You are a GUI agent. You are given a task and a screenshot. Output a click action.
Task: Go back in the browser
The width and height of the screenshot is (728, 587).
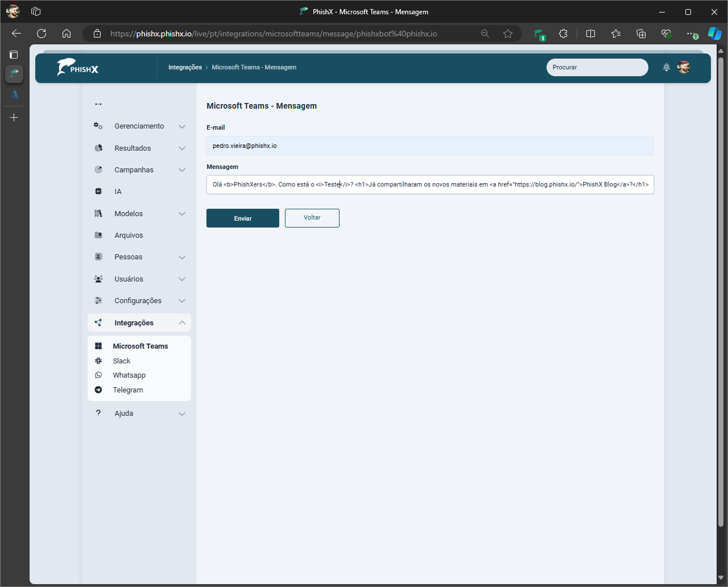click(x=16, y=34)
